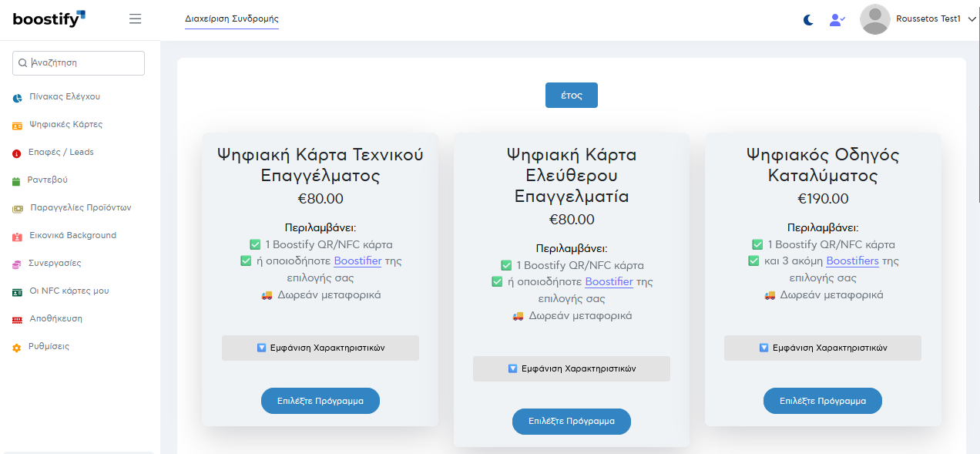The image size is (980, 454).
Task: Toggle billing period with the έτος button
Action: [x=571, y=96]
